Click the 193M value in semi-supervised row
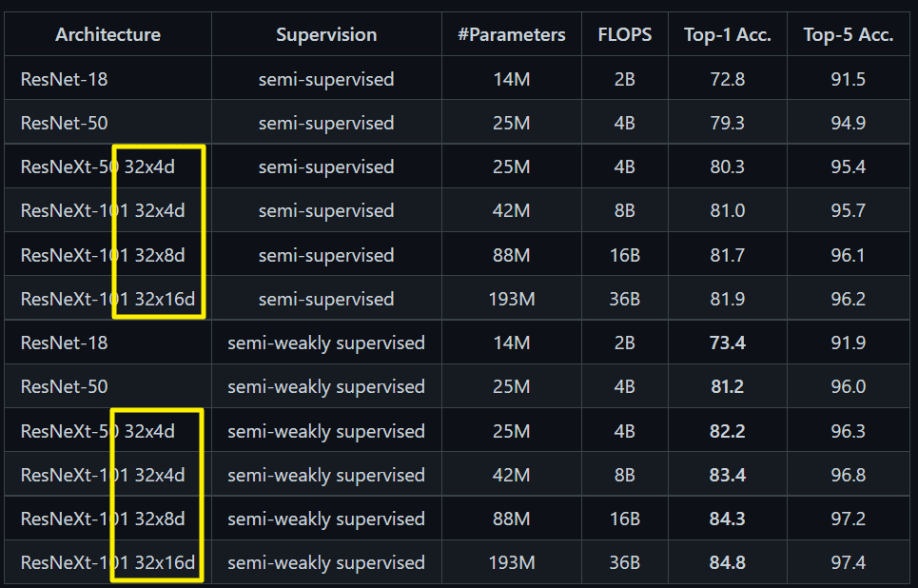 tap(511, 300)
